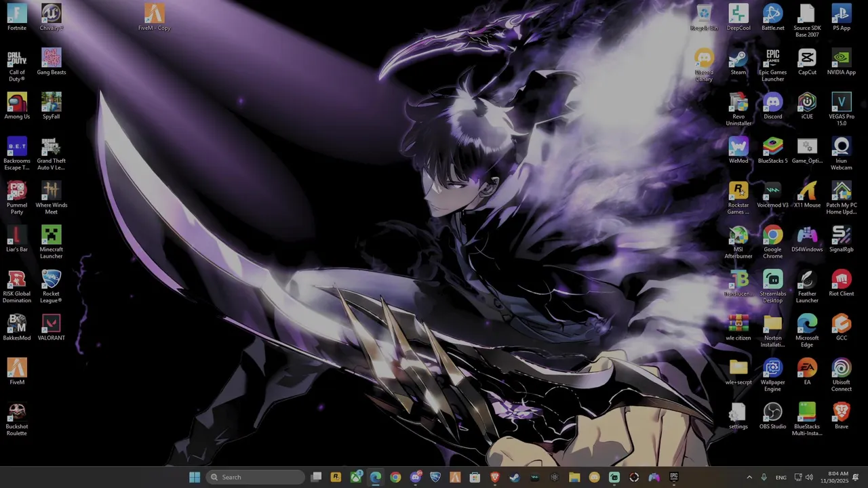Open File Explorer from the taskbar
The height and width of the screenshot is (488, 868).
pos(574,477)
